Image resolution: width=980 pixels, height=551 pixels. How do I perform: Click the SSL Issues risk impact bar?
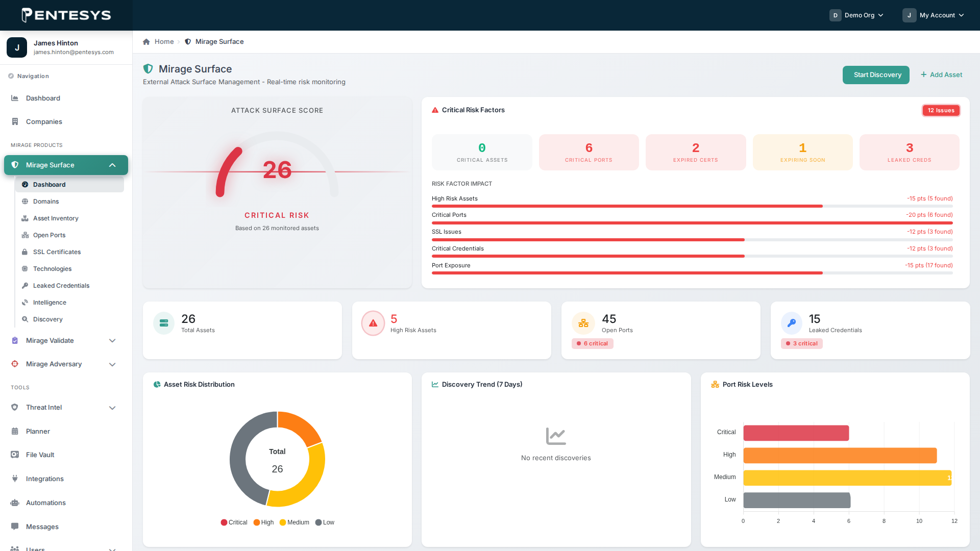692,240
